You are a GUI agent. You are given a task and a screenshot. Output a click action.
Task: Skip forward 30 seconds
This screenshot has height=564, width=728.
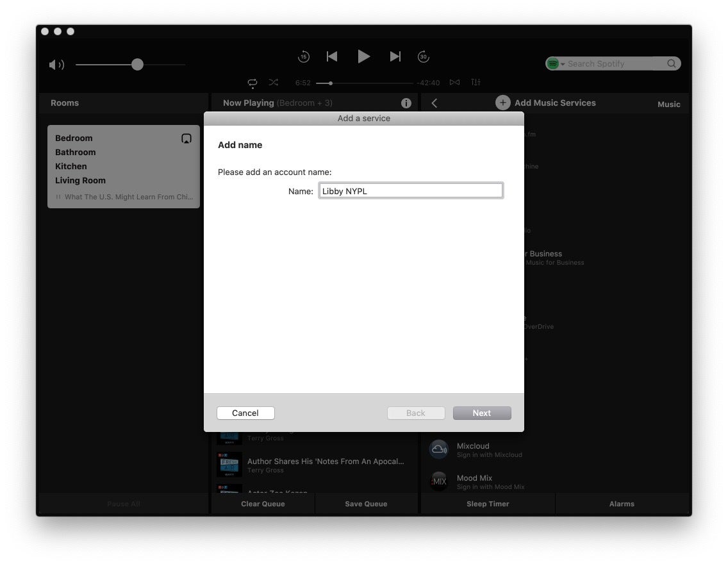pos(424,56)
